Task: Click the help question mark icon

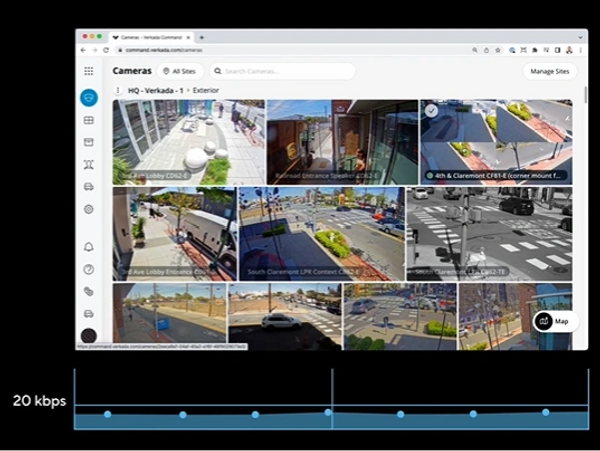Action: pyautogui.click(x=88, y=269)
